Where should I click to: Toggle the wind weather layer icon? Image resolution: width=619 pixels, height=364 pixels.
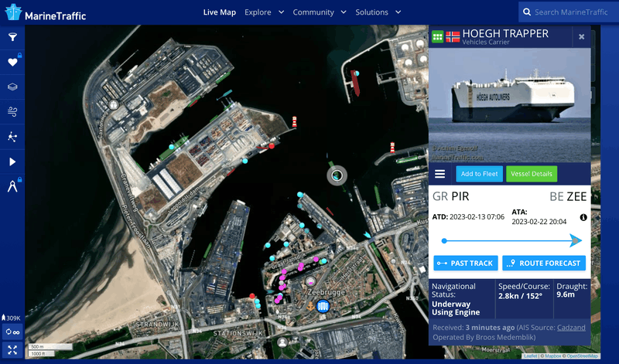12,111
